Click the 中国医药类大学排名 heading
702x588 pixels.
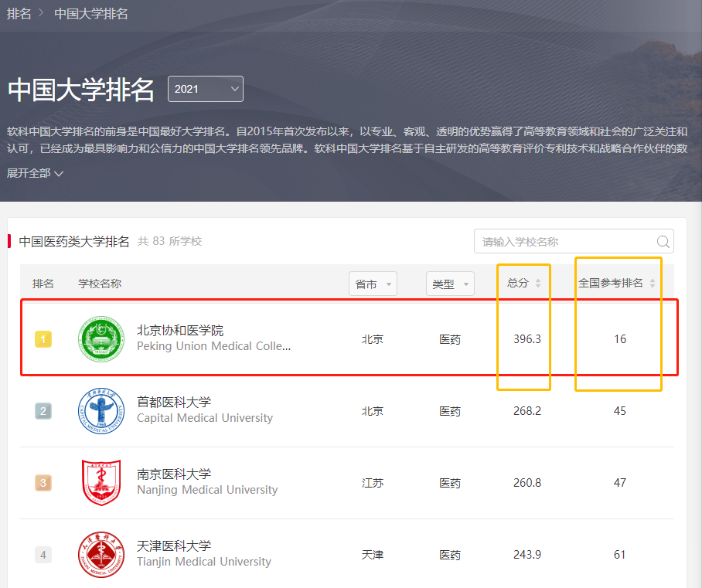[x=74, y=242]
